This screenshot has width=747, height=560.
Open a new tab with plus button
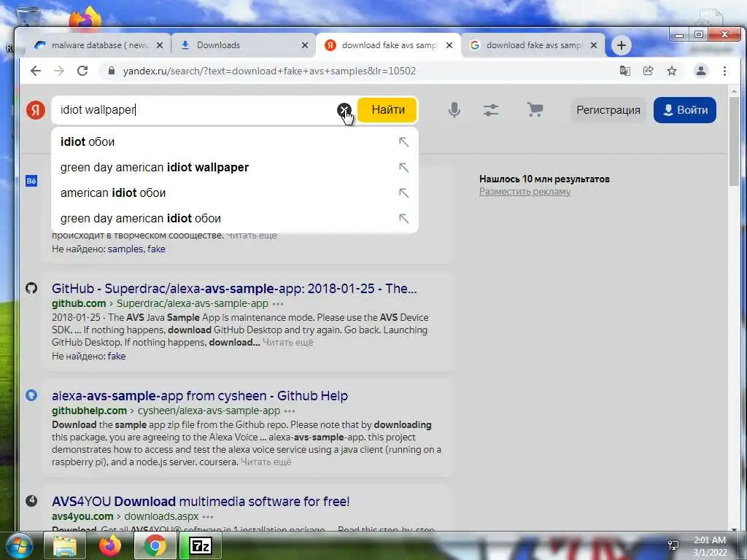tap(622, 45)
